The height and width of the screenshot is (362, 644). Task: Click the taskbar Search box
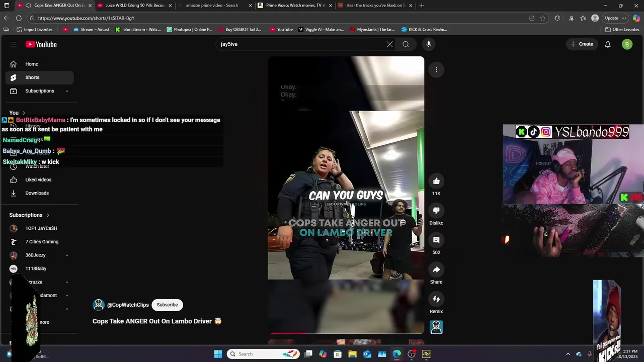click(264, 354)
